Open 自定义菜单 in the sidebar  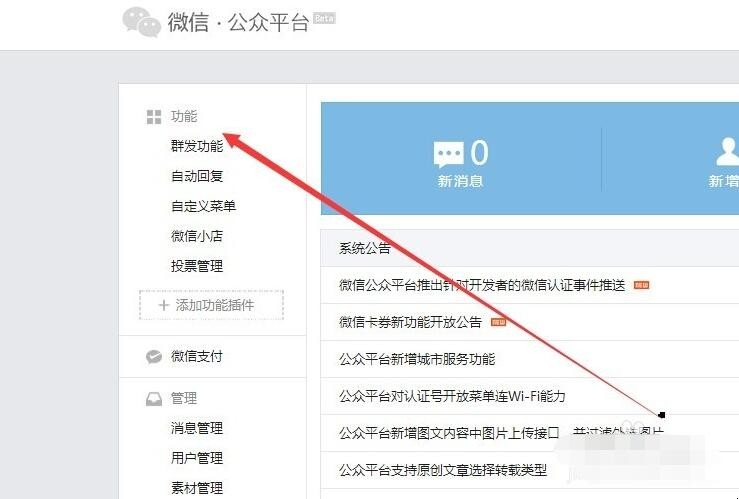[203, 206]
